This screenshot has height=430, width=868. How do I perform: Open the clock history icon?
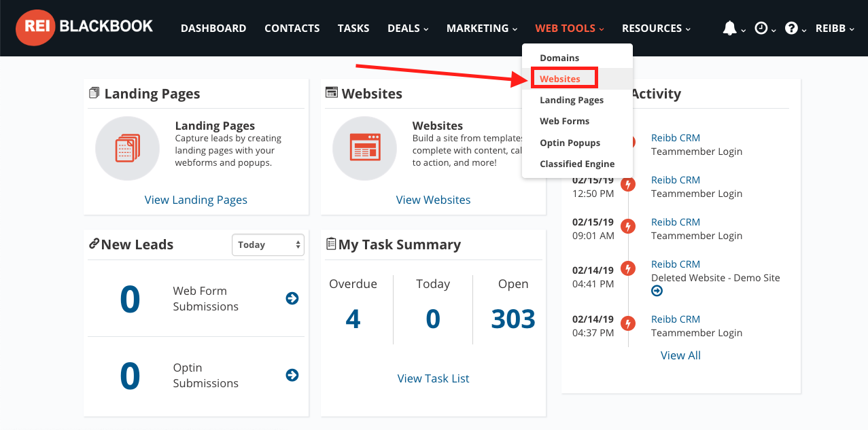pyautogui.click(x=761, y=28)
